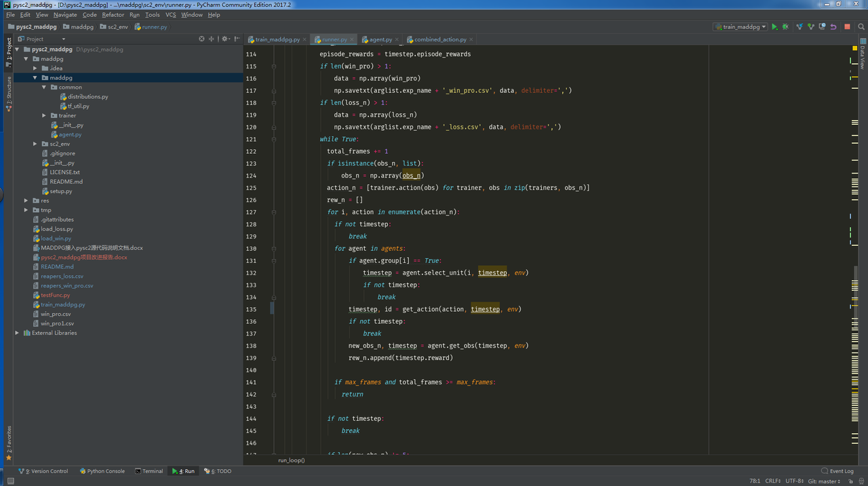868x486 pixels.
Task: Expand External Libraries node
Action: point(17,333)
